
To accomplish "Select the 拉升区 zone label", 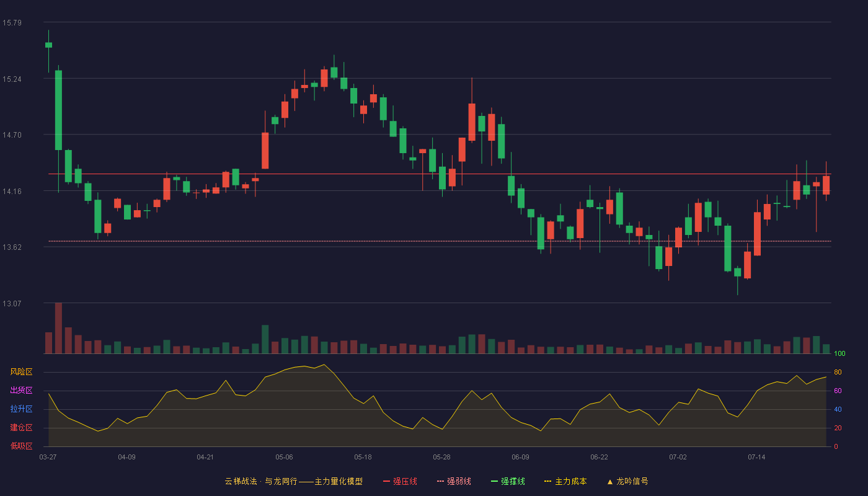I will pos(21,409).
